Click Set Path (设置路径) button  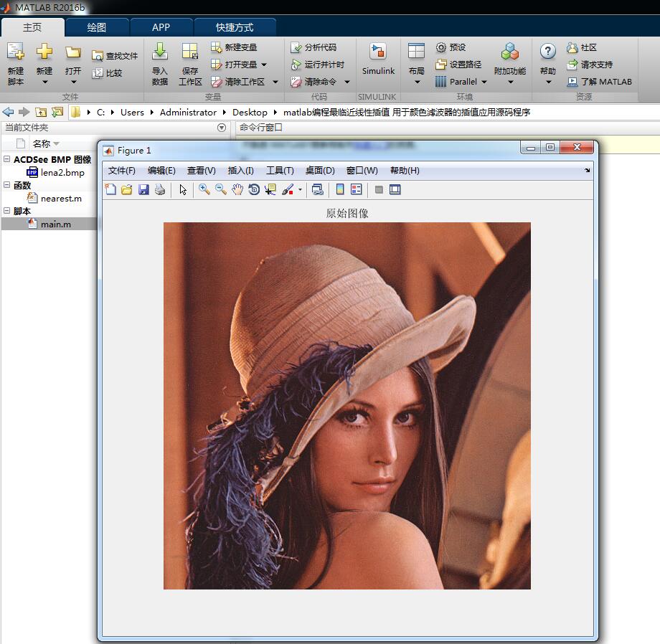click(458, 65)
